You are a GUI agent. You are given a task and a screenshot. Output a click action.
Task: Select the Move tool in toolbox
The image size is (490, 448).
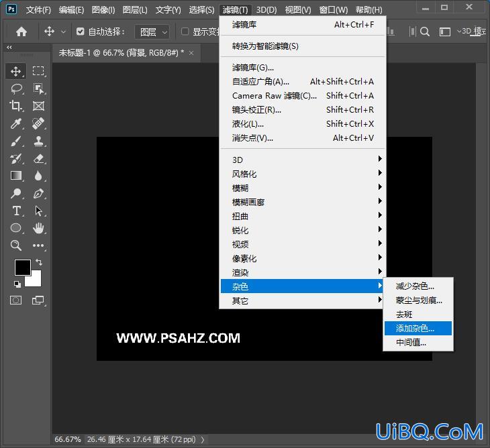pyautogui.click(x=15, y=71)
